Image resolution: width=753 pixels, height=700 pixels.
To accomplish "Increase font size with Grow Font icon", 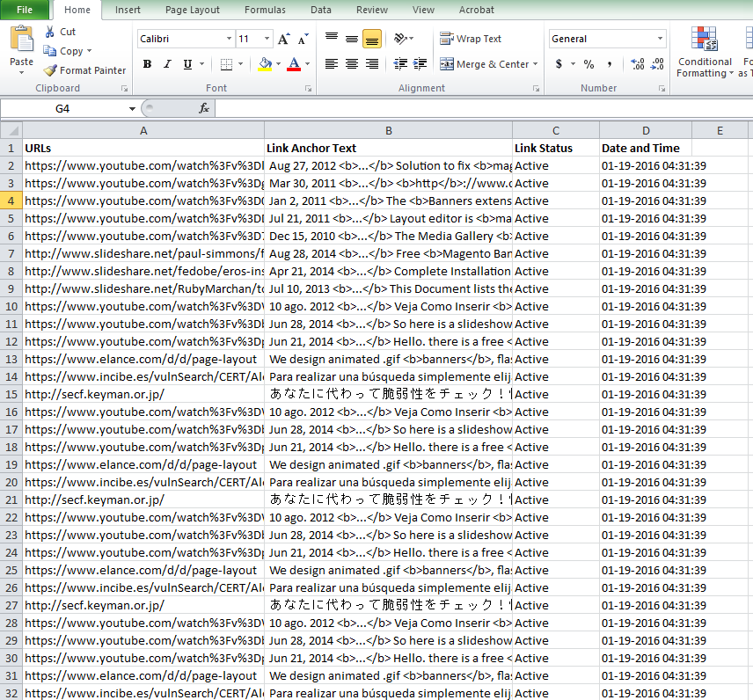I will click(x=284, y=39).
